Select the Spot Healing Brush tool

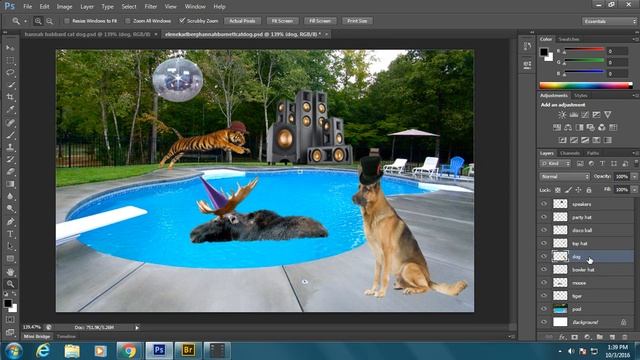pos(10,122)
